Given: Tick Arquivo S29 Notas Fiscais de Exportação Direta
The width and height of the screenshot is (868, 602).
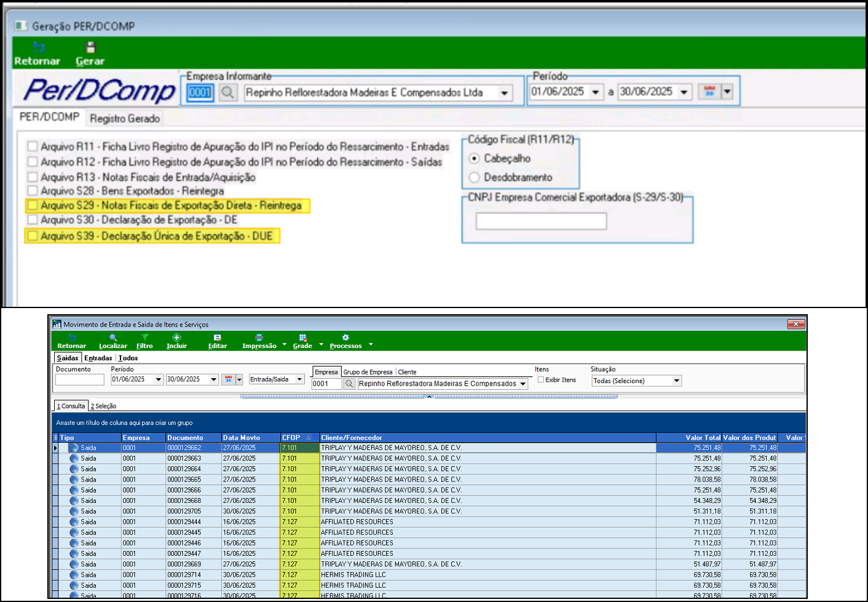Looking at the screenshot, I should 33,205.
